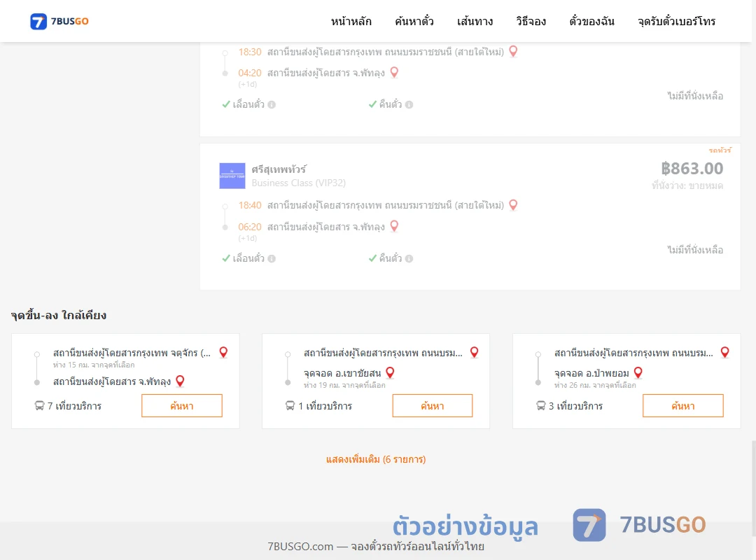Viewport: 756px width, 560px height.
Task: Click ห่าง 15 กม. จากจุดที่เลือก text
Action: [94, 365]
